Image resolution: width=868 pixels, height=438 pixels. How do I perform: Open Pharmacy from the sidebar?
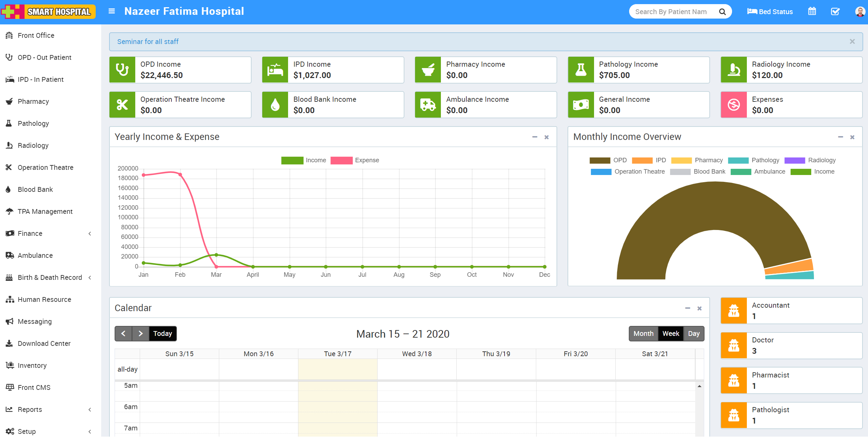[x=33, y=101]
